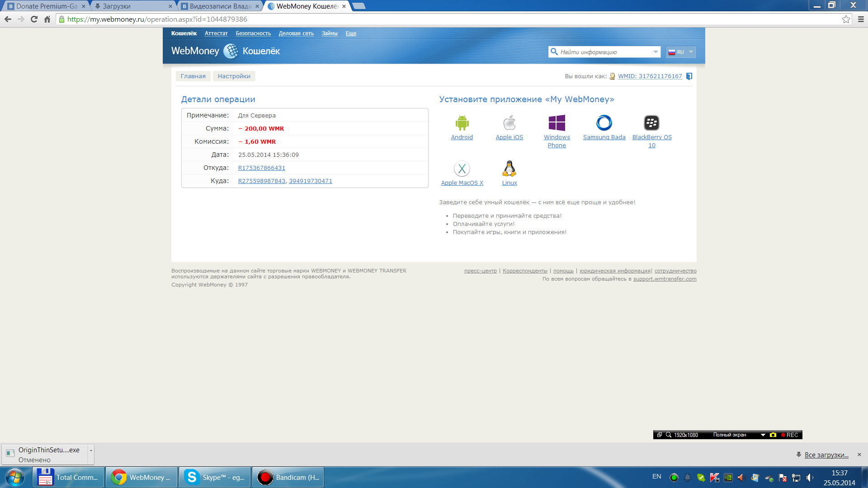Focus the Найти информацию search field
The height and width of the screenshot is (488, 868).
604,52
